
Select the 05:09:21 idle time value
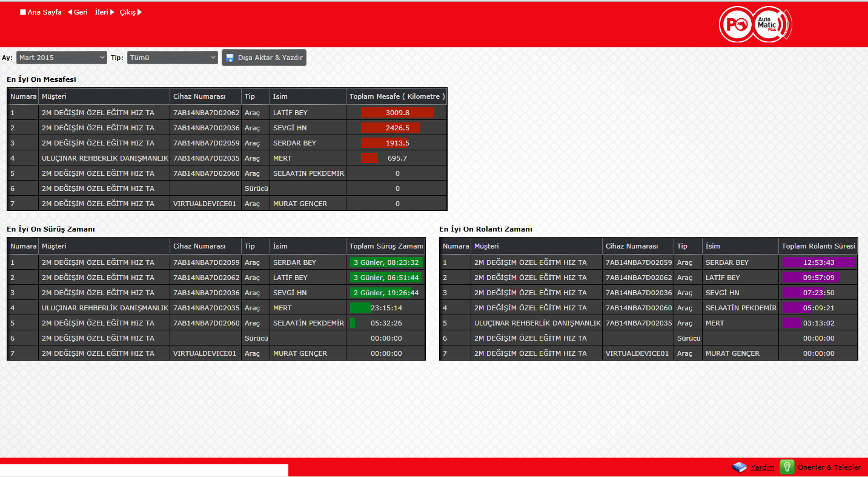(x=819, y=308)
